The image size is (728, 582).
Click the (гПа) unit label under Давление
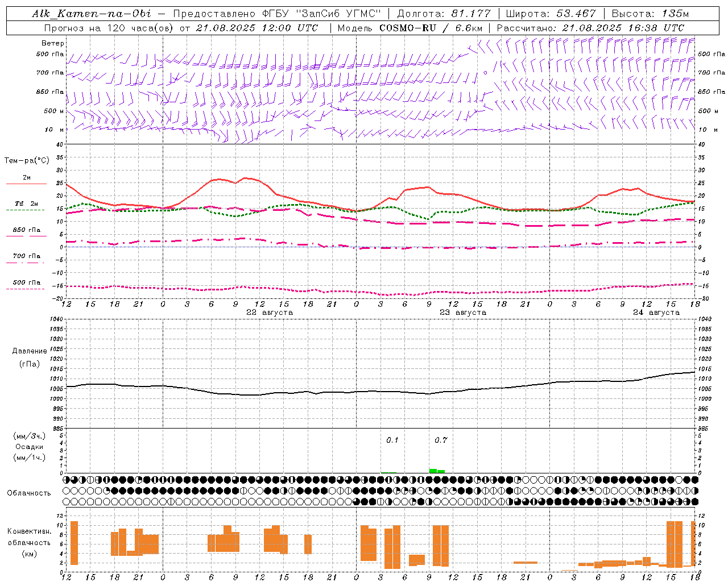(x=30, y=364)
